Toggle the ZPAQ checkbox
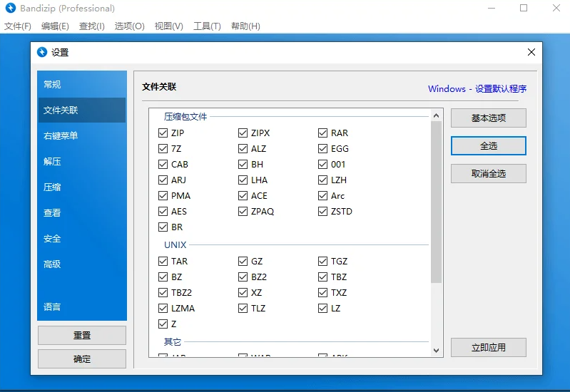 243,211
